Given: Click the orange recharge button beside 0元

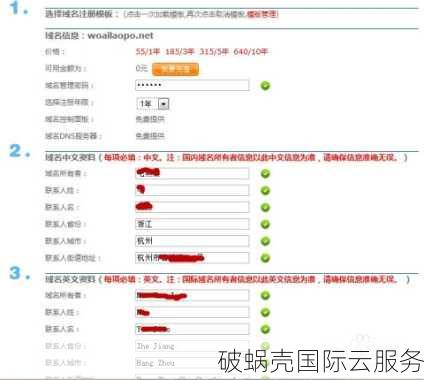Looking at the screenshot, I should 175,69.
